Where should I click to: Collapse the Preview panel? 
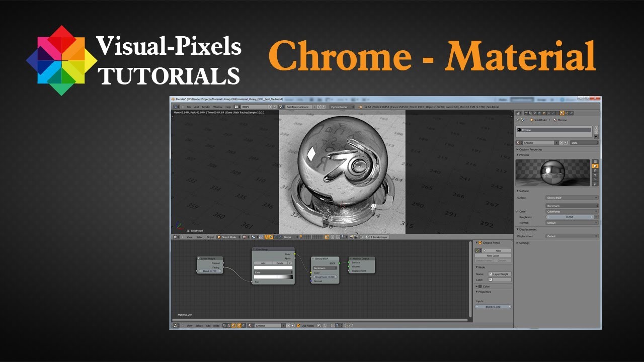[x=523, y=155]
